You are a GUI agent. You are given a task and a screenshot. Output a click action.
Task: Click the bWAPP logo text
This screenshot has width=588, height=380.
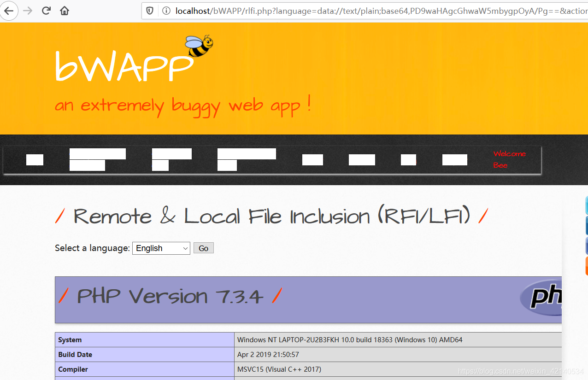point(123,66)
